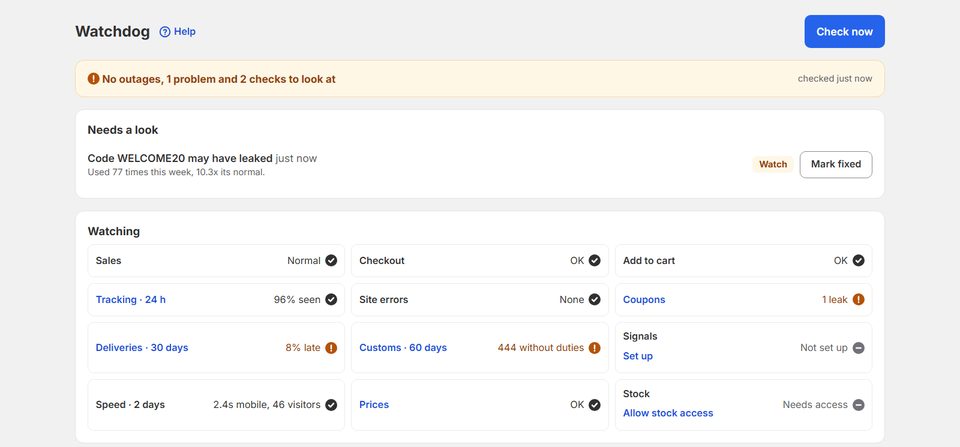Click the '96% seen' value
Viewport: 960px width, 447px height.
pos(297,299)
